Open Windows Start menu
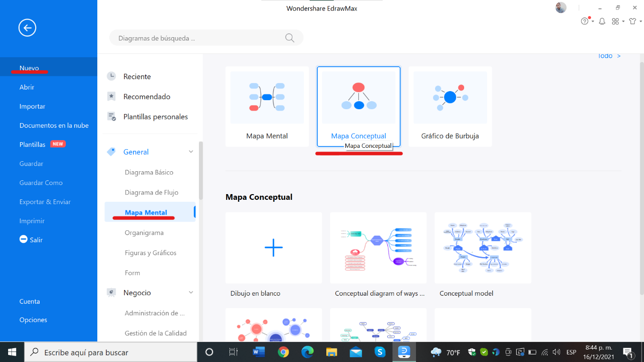 12,352
